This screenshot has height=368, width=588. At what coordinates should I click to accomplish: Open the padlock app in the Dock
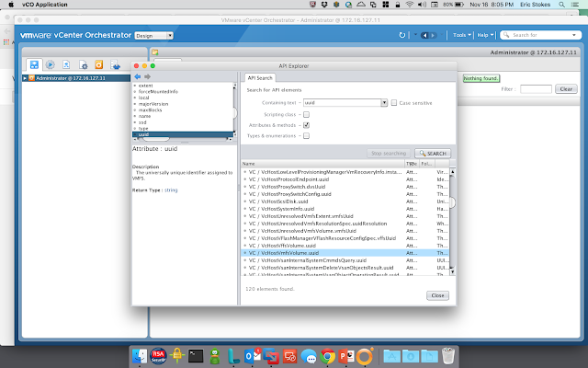(177, 356)
